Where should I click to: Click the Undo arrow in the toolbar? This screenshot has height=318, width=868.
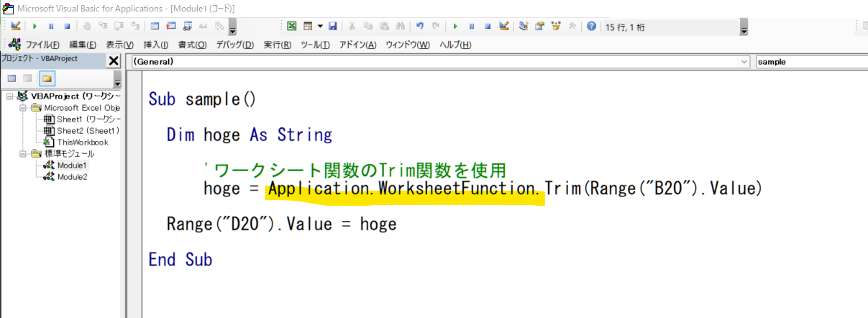click(420, 27)
